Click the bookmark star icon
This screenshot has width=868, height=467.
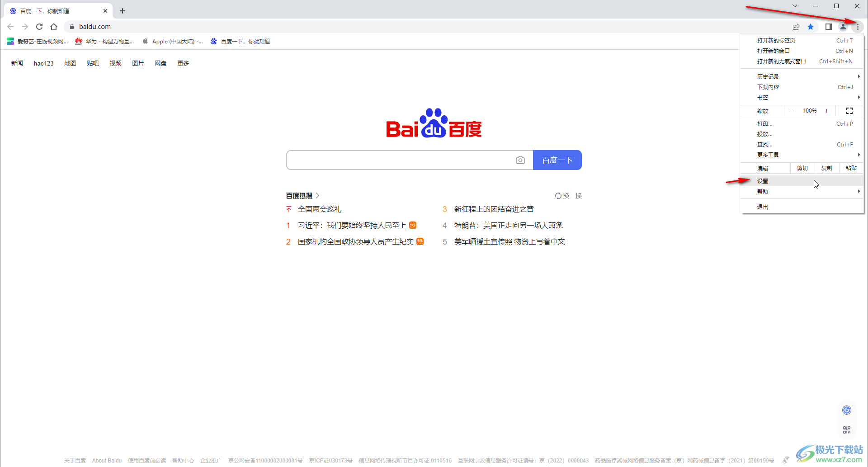(x=811, y=27)
